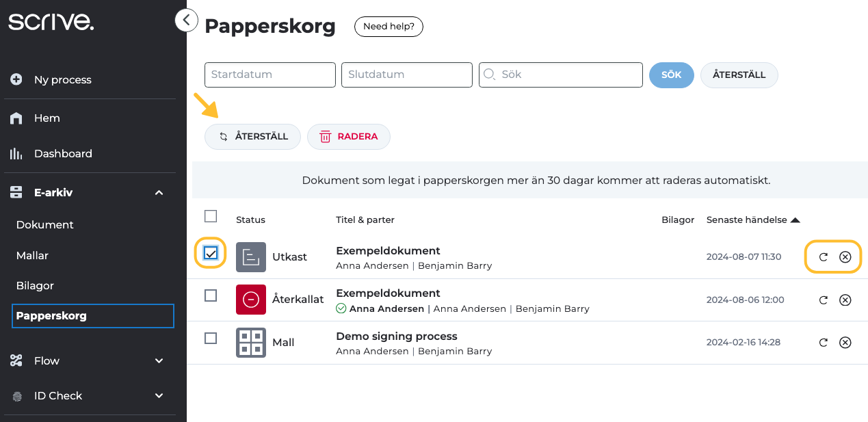Collapse the sidebar with the arrow button
868x422 pixels.
tap(187, 20)
